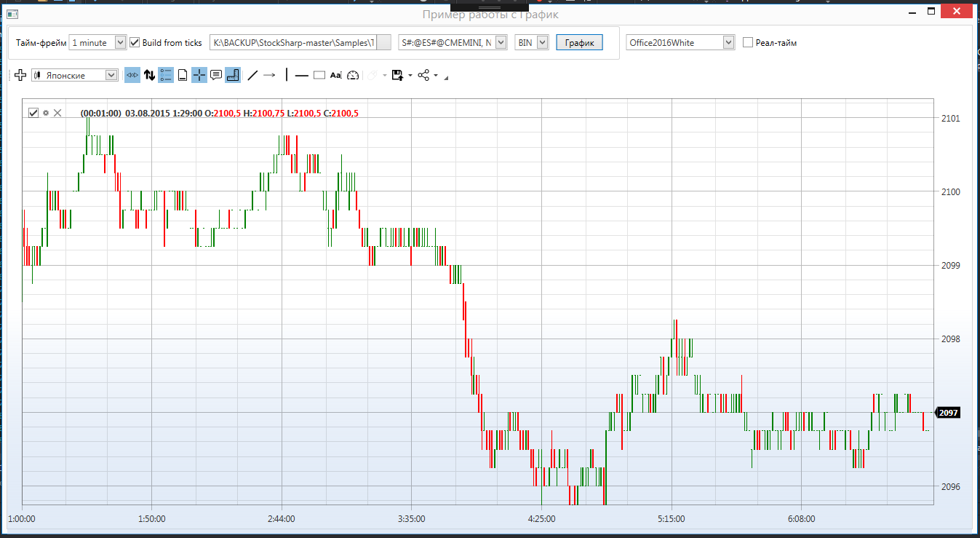This screenshot has width=980, height=538.
Task: Select the ruler measurement tool
Action: [x=233, y=75]
